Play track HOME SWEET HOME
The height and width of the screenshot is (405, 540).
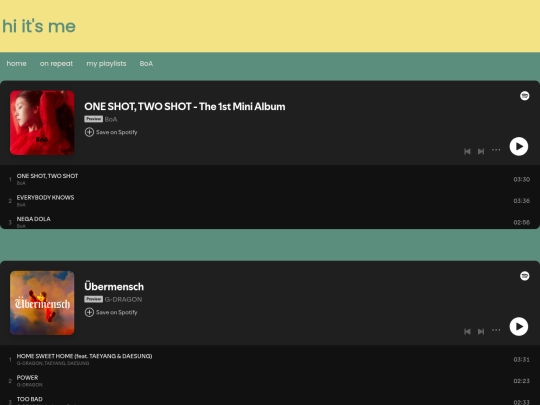(84, 356)
